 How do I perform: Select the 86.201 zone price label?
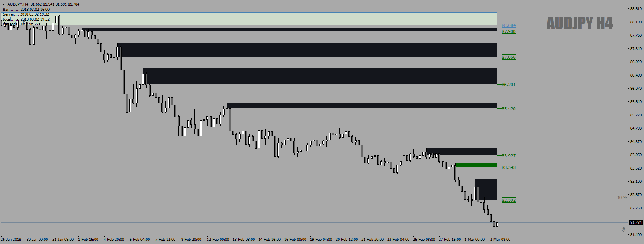coord(508,85)
